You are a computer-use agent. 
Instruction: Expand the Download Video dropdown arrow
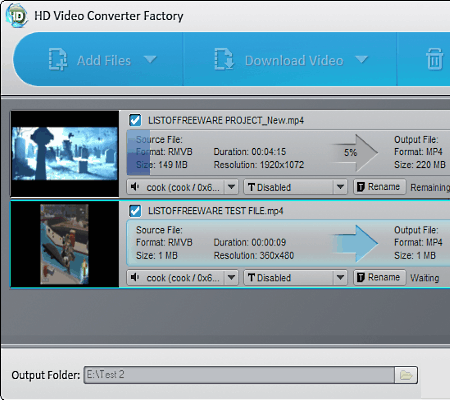361,60
